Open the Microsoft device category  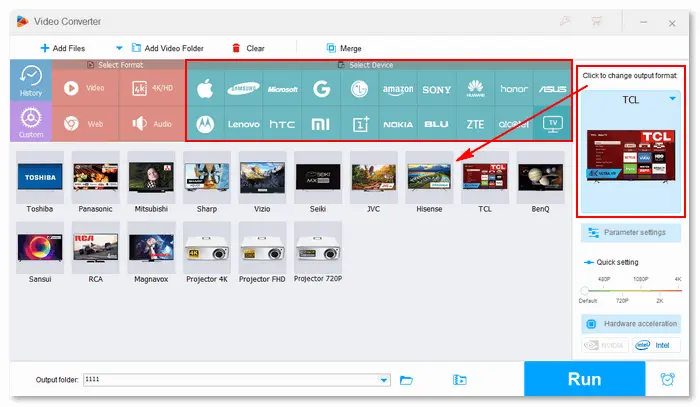[282, 89]
